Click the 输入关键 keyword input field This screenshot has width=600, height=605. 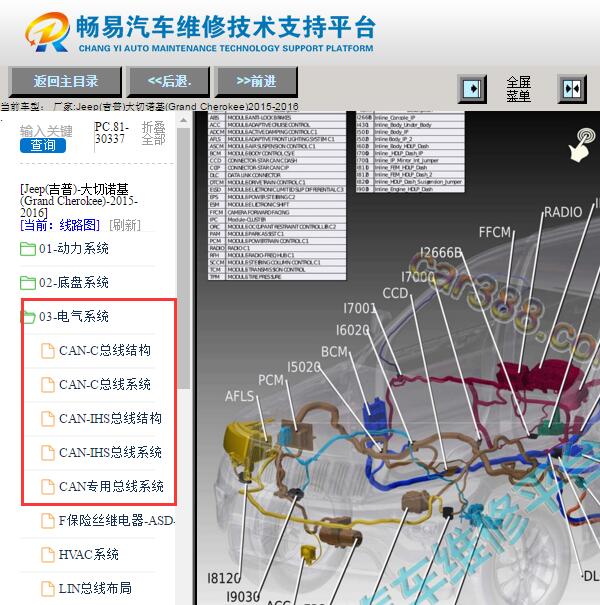(46, 131)
